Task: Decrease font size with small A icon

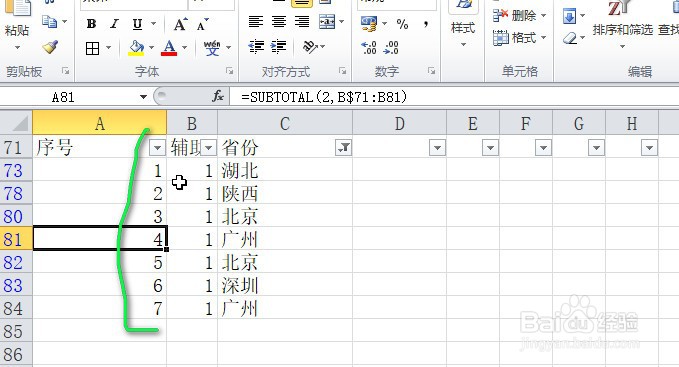Action: point(202,24)
